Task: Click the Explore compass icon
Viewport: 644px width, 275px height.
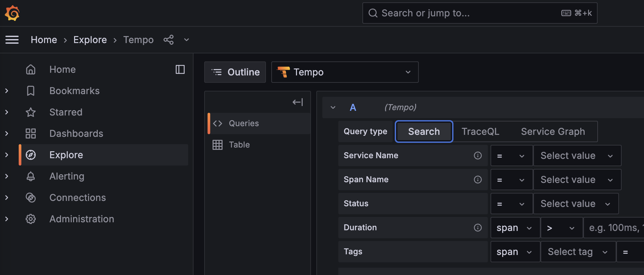Action: (31, 155)
